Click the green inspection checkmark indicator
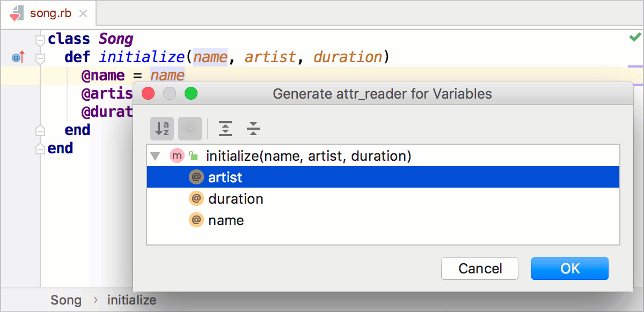Screen dimensions: 644x312 tap(635, 37)
